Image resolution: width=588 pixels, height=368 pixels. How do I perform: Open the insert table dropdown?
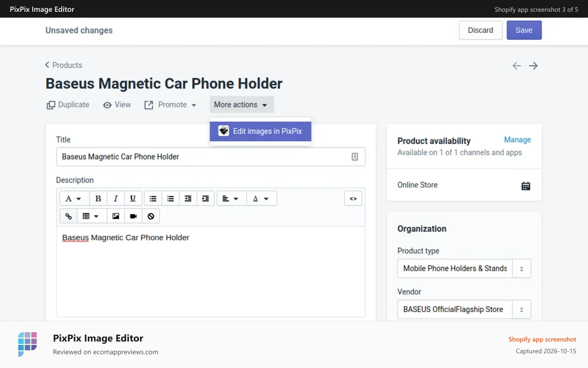92,216
